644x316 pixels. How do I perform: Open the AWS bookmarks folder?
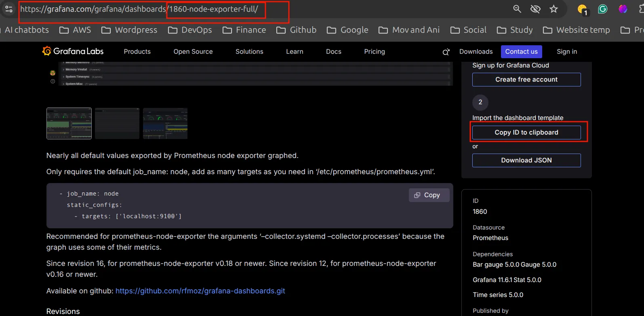click(x=75, y=30)
